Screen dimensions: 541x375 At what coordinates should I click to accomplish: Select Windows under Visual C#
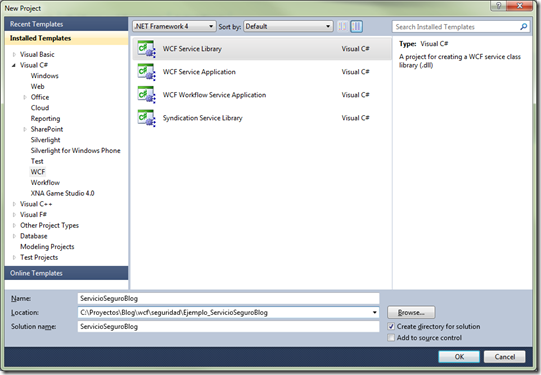[45, 76]
